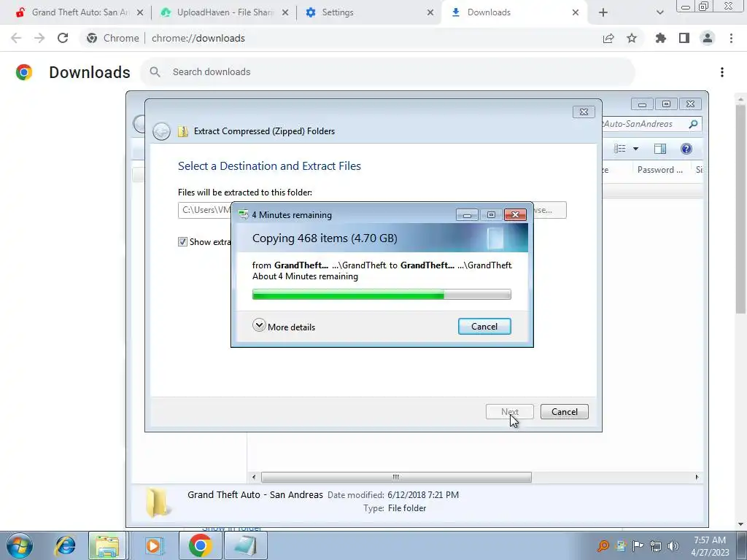The width and height of the screenshot is (747, 560).
Task: Bookmark this page with star icon
Action: [632, 38]
